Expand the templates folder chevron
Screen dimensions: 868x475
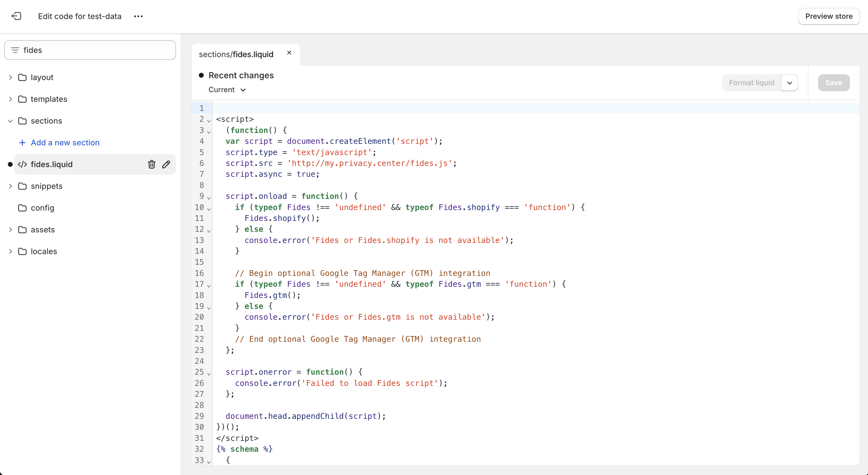tap(11, 99)
